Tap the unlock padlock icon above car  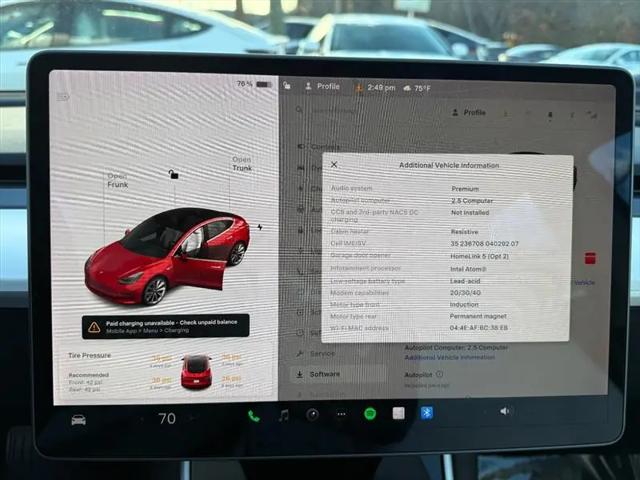[x=173, y=174]
